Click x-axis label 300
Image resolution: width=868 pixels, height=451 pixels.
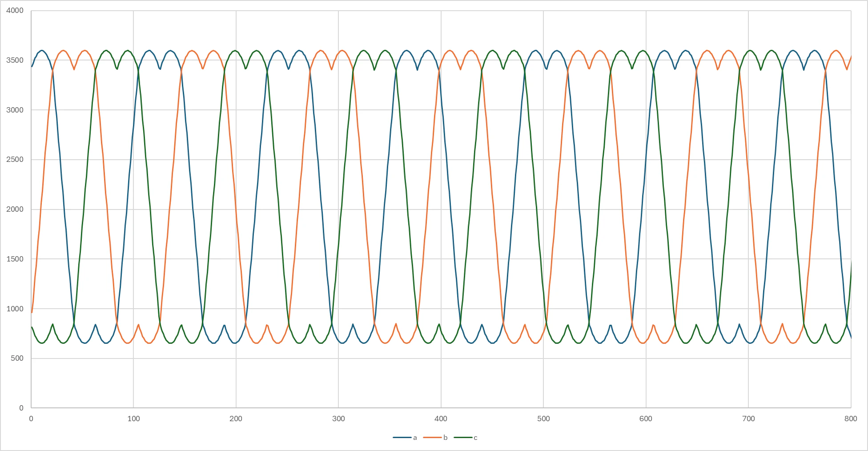pos(338,419)
